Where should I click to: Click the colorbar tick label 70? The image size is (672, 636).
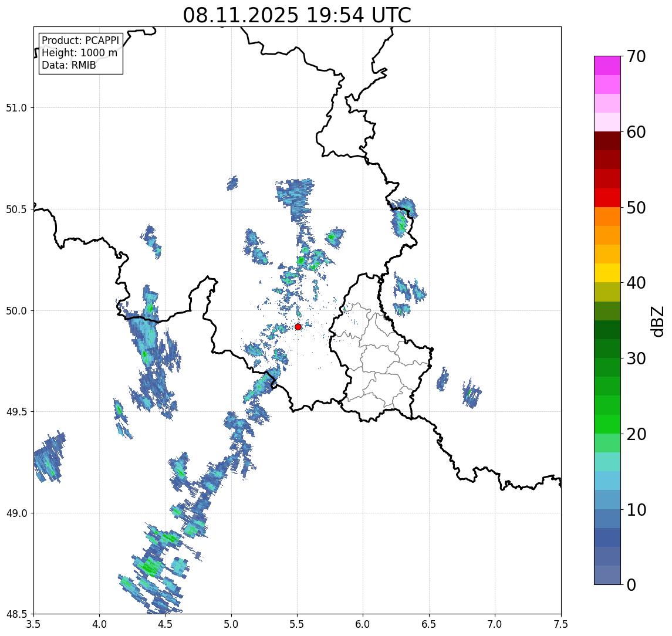636,56
